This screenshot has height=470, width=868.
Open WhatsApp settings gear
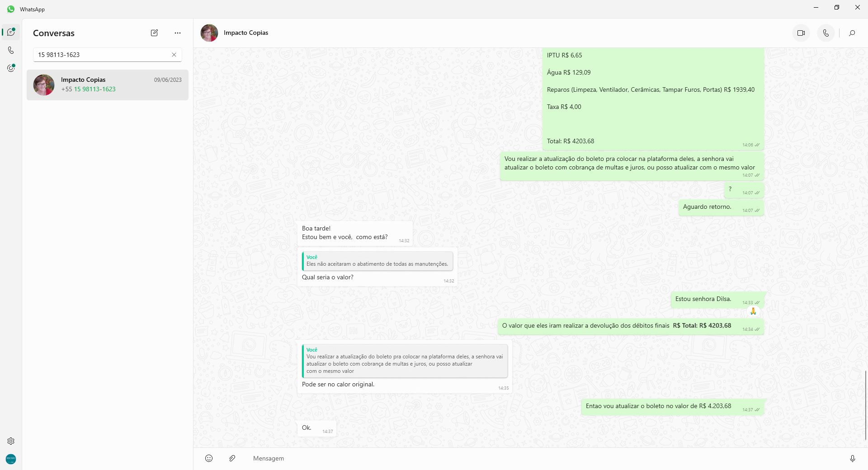11,441
